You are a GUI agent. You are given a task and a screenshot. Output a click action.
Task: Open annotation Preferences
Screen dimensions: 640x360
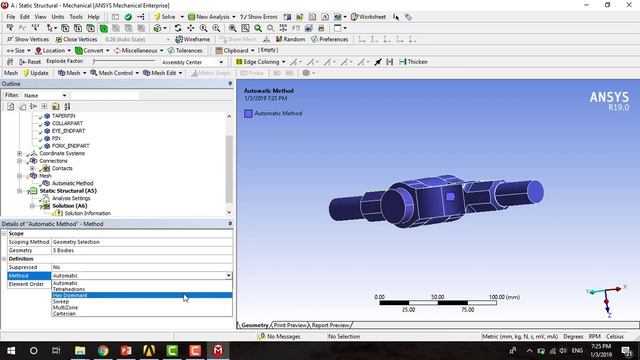click(329, 39)
